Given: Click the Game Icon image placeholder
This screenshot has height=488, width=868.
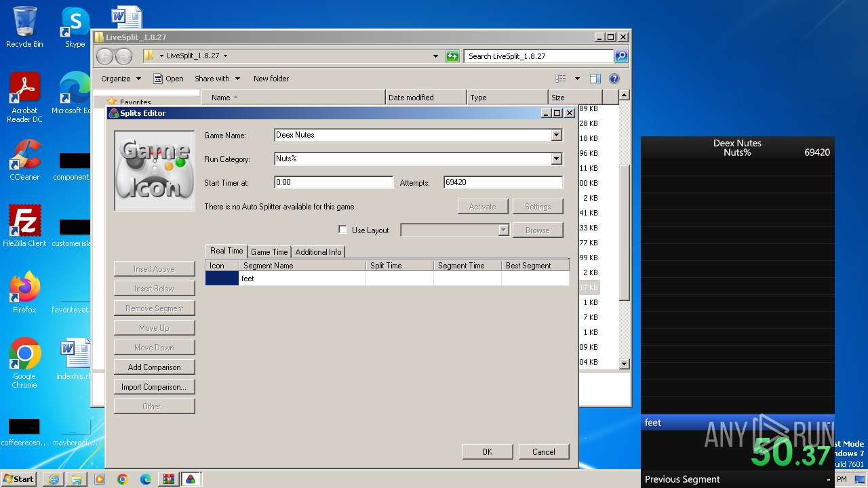Looking at the screenshot, I should point(155,170).
